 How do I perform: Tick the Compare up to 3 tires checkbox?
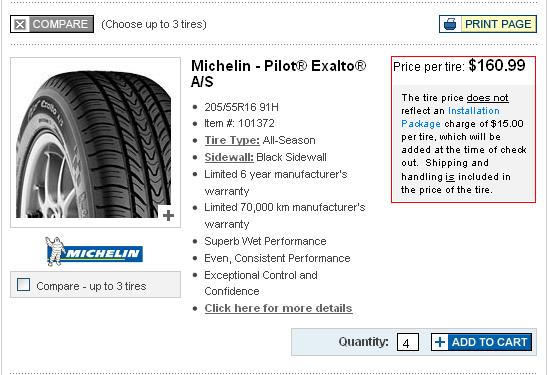[x=23, y=284]
